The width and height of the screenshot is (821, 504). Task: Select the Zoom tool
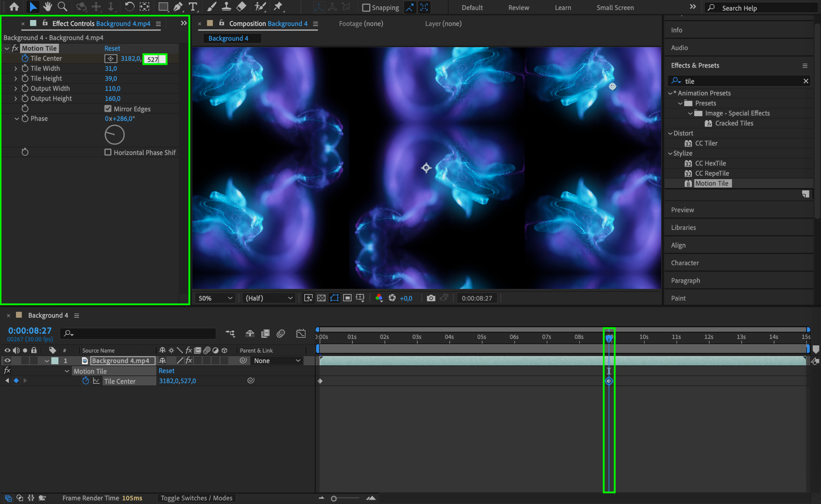coord(62,6)
